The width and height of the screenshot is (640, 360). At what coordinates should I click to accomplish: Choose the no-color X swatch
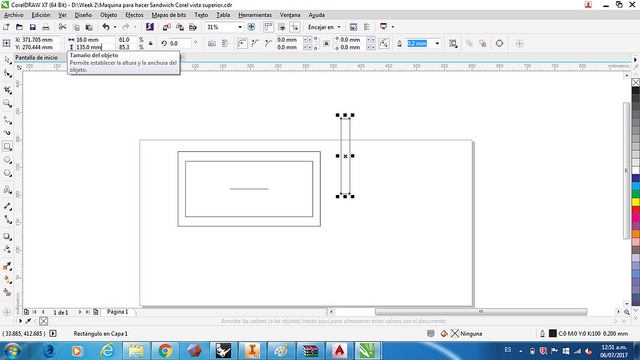coord(636,82)
